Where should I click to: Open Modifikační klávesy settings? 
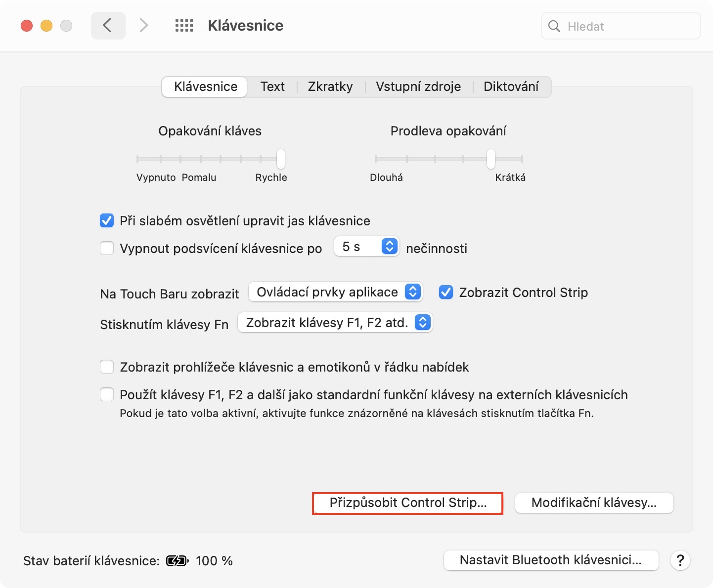(x=594, y=503)
